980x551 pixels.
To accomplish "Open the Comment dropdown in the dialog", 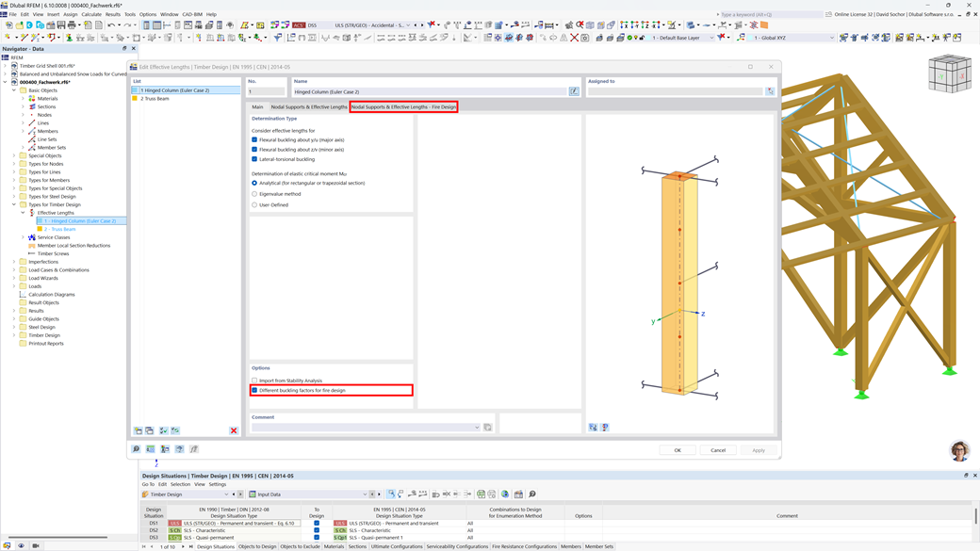I will (x=476, y=427).
